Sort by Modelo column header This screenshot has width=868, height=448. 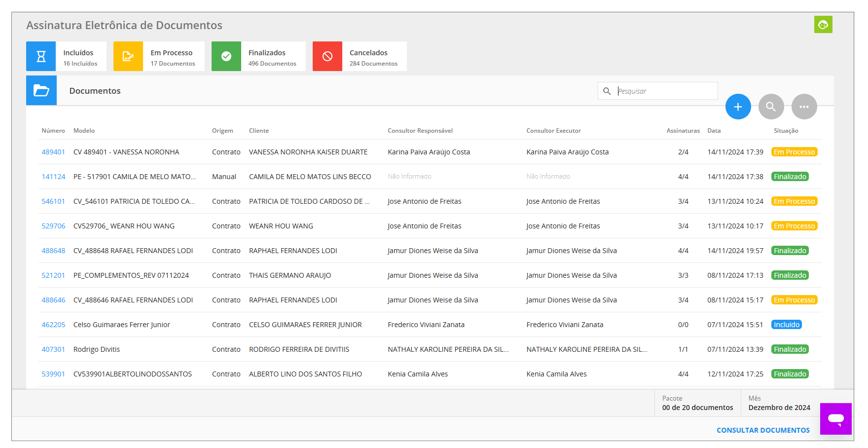pos(84,131)
